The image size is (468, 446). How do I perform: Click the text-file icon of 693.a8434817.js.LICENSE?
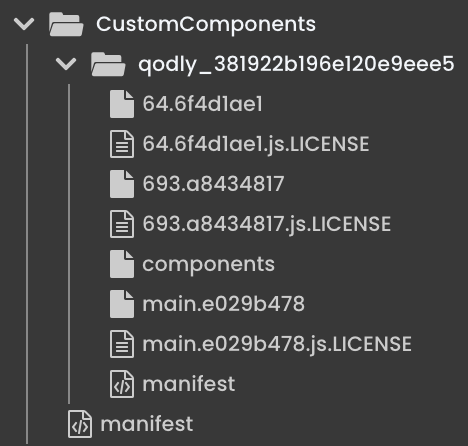[x=122, y=224]
